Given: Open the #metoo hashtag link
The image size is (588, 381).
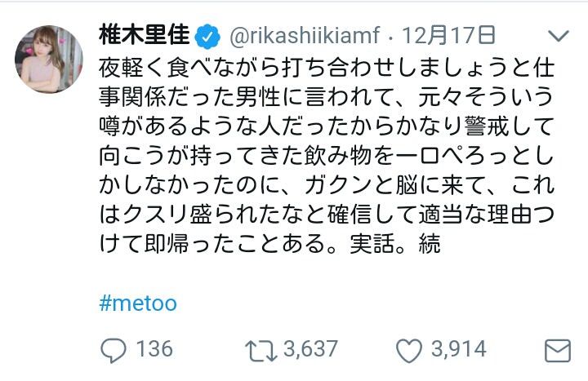Looking at the screenshot, I should click(137, 304).
